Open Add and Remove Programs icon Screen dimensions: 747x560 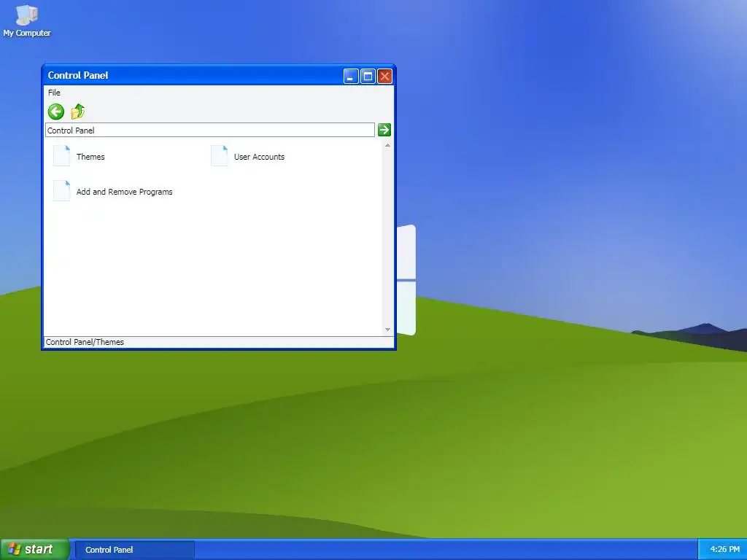pos(61,191)
